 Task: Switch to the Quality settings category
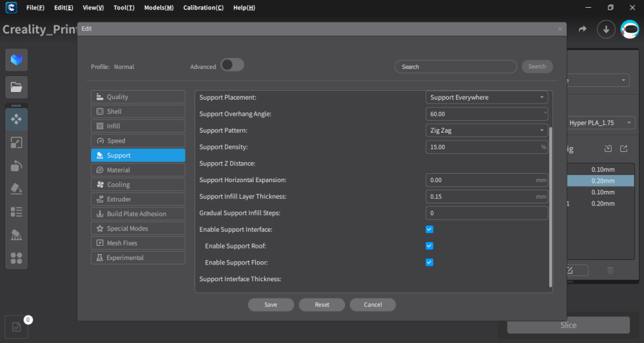point(138,97)
